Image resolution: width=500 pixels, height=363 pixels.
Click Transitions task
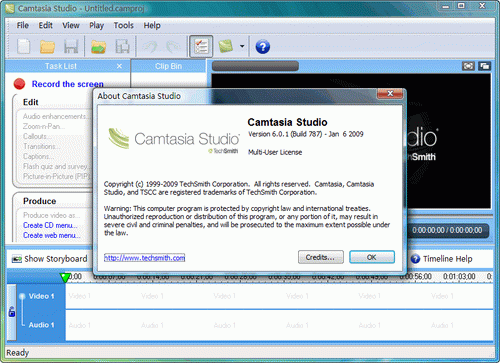click(x=42, y=146)
